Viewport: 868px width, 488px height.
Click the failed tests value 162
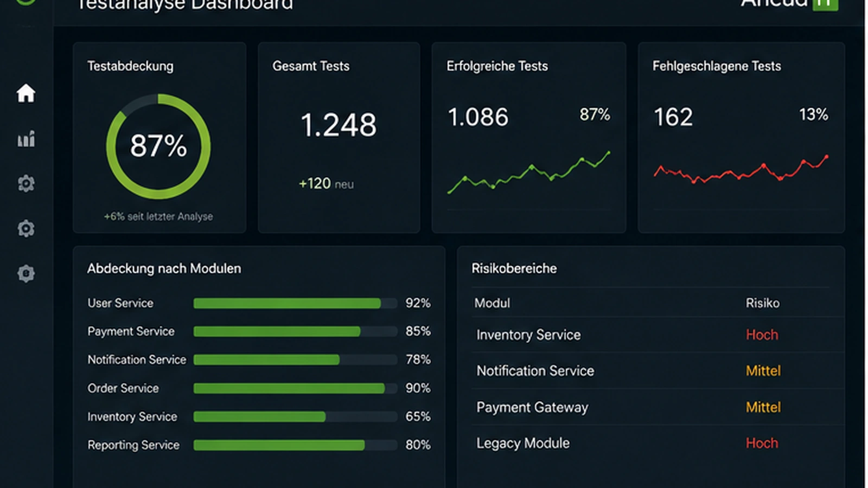pyautogui.click(x=673, y=117)
